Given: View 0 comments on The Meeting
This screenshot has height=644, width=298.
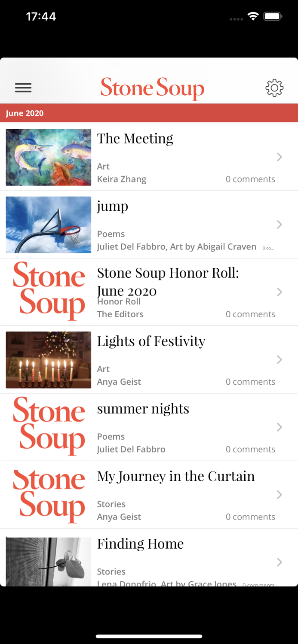Looking at the screenshot, I should pyautogui.click(x=250, y=179).
